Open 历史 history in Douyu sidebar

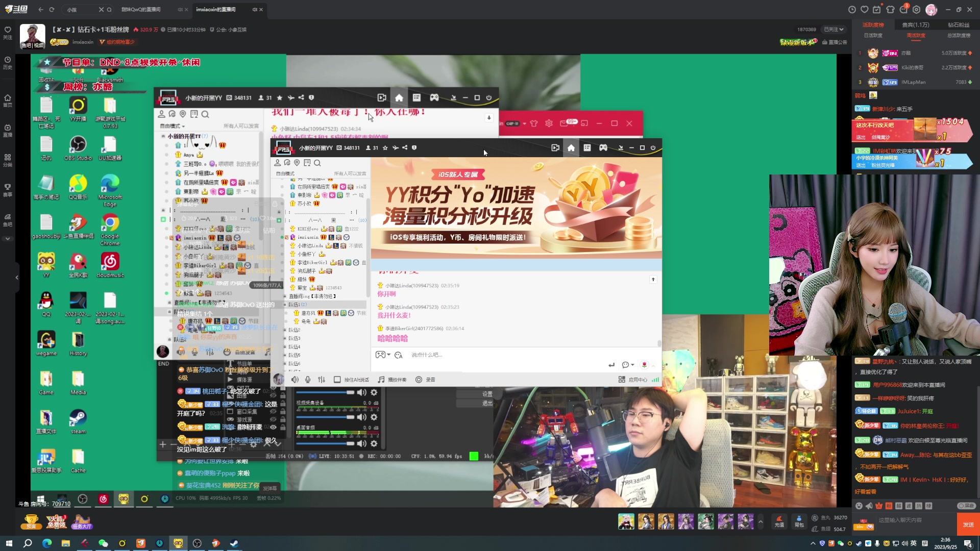tap(8, 63)
